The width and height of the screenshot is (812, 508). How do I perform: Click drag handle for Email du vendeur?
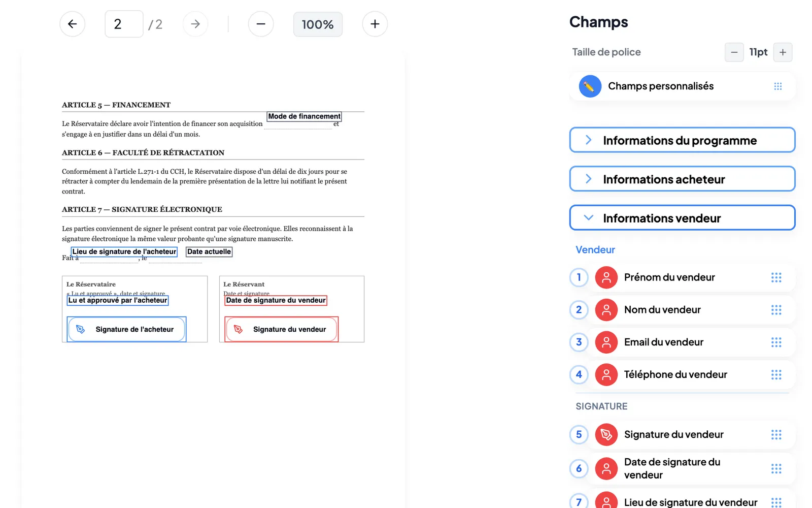(x=776, y=342)
